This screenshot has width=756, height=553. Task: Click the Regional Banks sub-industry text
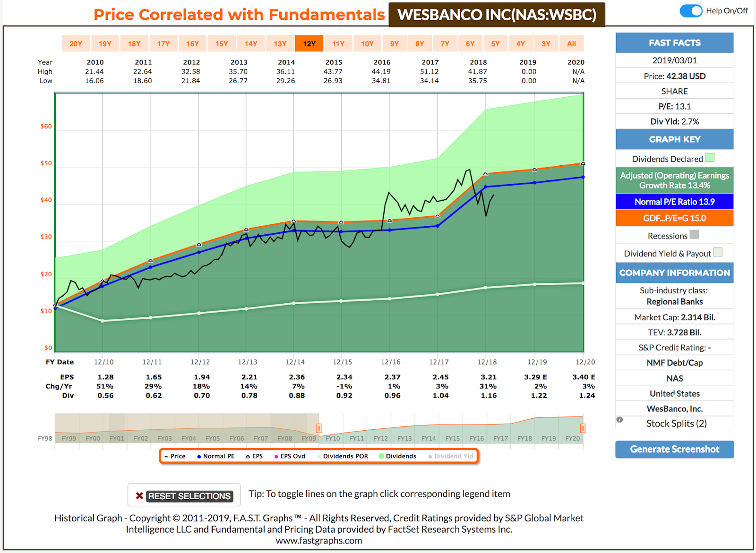[675, 302]
